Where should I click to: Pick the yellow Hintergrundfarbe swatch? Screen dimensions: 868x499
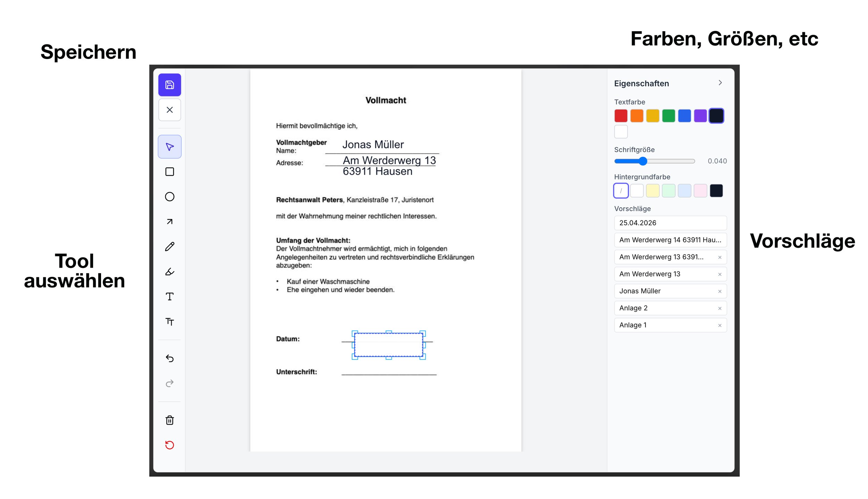point(652,191)
